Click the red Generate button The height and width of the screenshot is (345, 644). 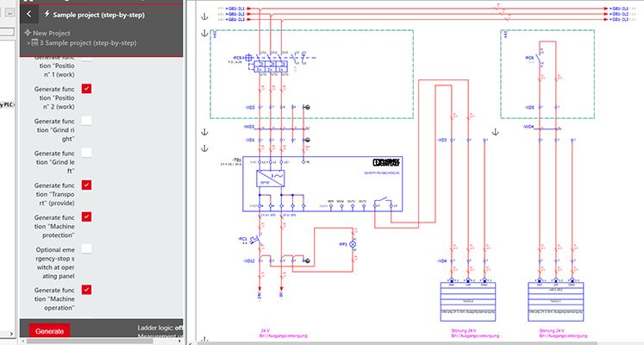(x=49, y=331)
